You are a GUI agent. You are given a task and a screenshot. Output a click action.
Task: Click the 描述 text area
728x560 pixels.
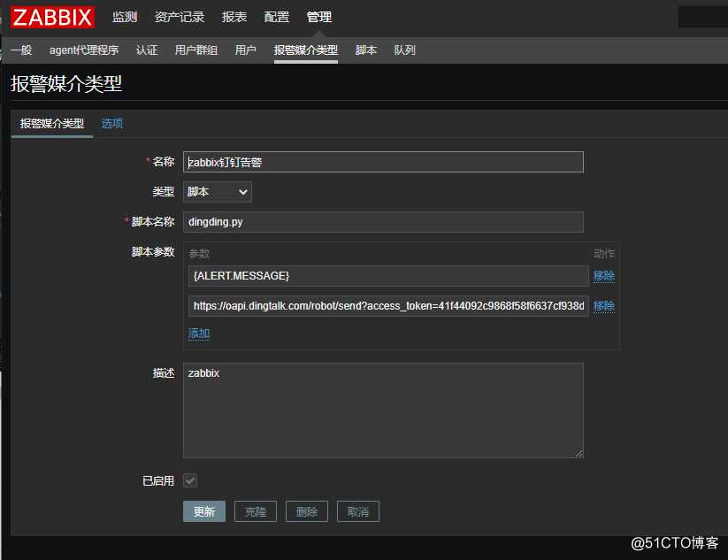pos(383,410)
